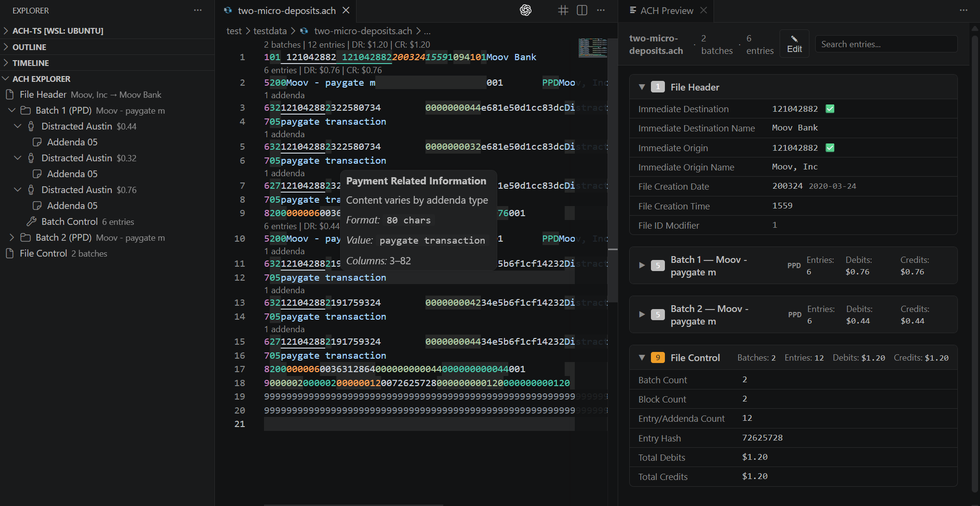Image resolution: width=980 pixels, height=506 pixels.
Task: Click the file icon in the breadcrumb path
Action: pyautogui.click(x=304, y=31)
